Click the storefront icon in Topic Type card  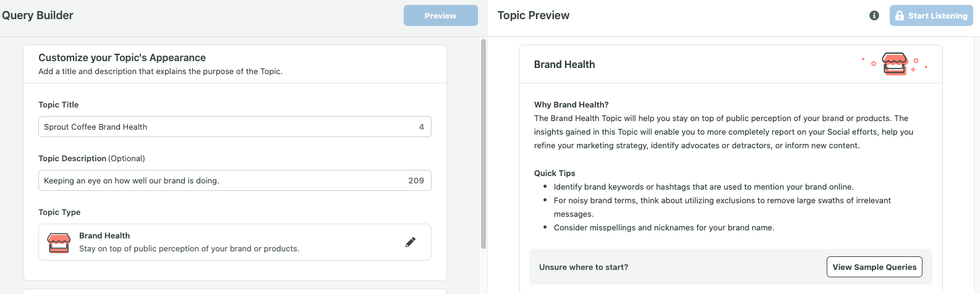coord(59,242)
